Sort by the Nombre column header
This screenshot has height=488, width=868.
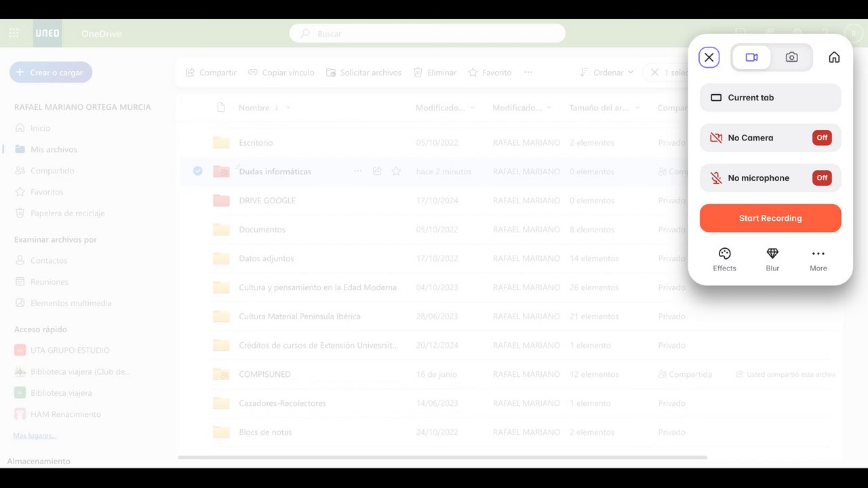[254, 108]
